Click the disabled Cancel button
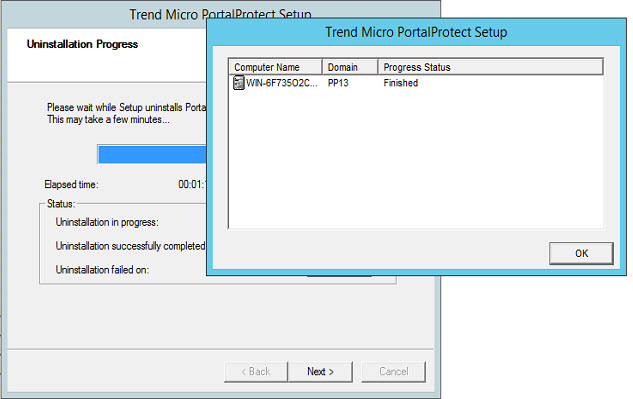This screenshot has width=633, height=399. coord(394,372)
